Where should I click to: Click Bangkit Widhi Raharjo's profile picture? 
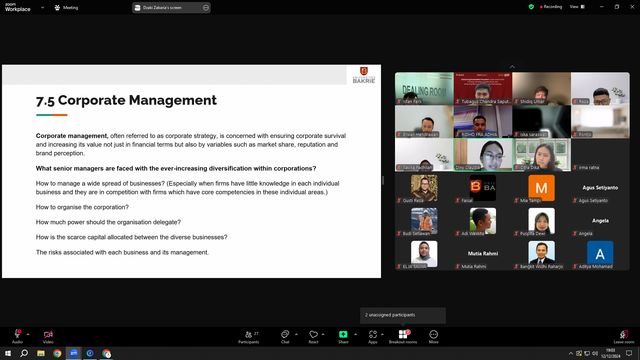[542, 253]
